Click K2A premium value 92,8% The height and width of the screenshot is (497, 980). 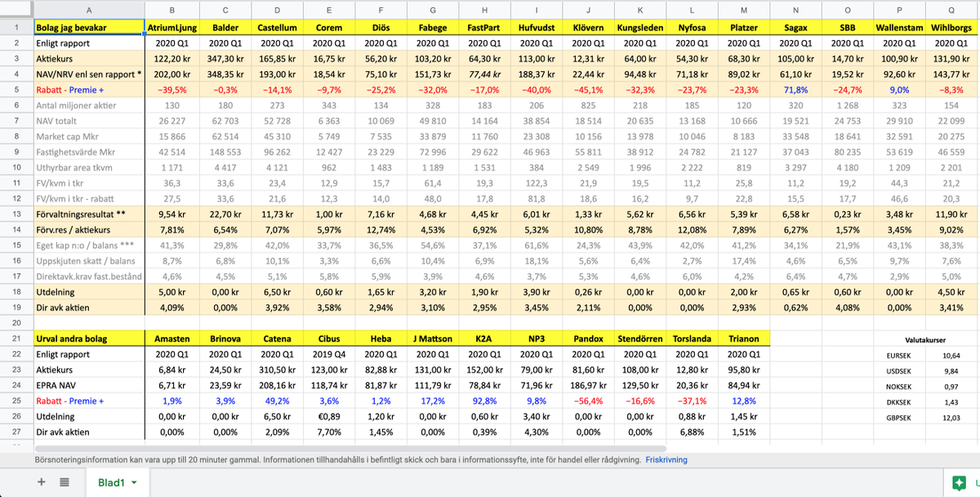pos(484,401)
